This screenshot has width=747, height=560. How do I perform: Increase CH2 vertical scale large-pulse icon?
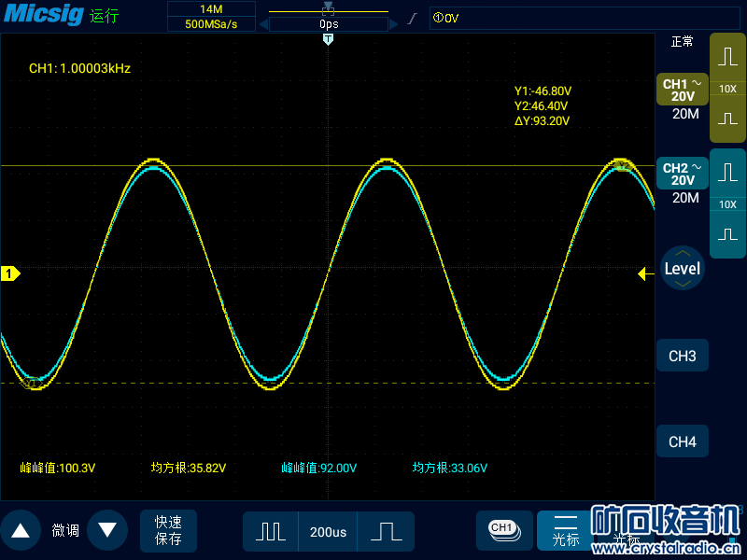click(727, 173)
